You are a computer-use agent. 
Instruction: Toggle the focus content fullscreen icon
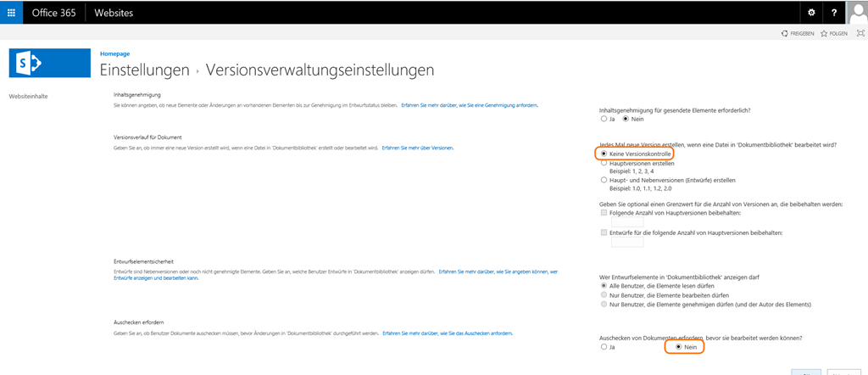pyautogui.click(x=860, y=33)
